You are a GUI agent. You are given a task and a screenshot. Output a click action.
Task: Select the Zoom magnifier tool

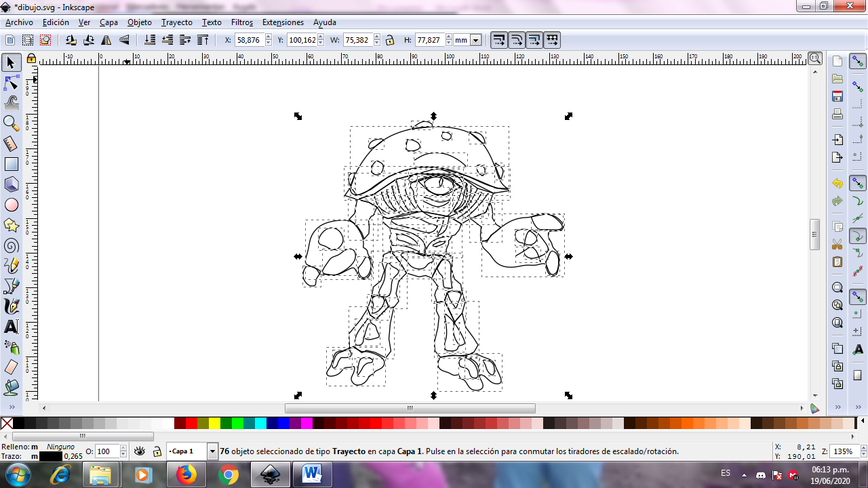point(11,123)
